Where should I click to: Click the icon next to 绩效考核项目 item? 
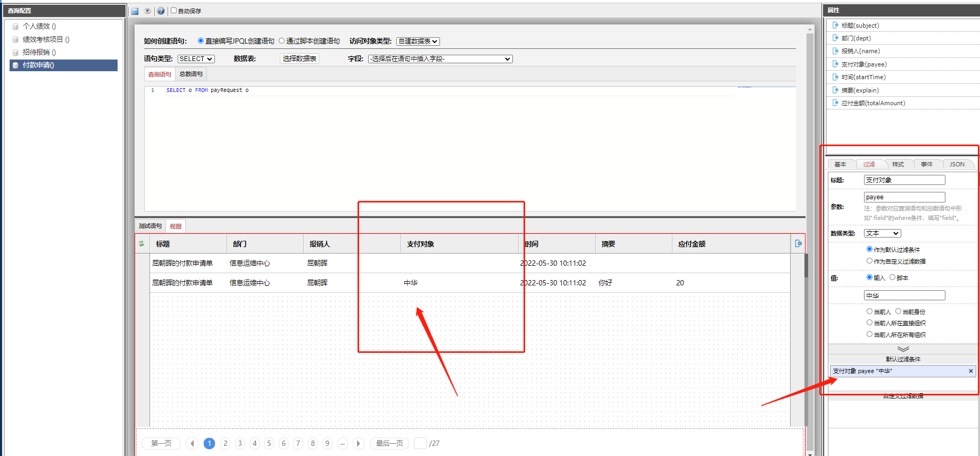pos(15,39)
